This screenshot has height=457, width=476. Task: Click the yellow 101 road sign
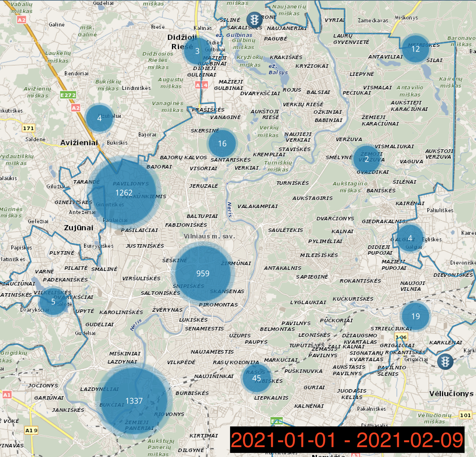(x=465, y=415)
